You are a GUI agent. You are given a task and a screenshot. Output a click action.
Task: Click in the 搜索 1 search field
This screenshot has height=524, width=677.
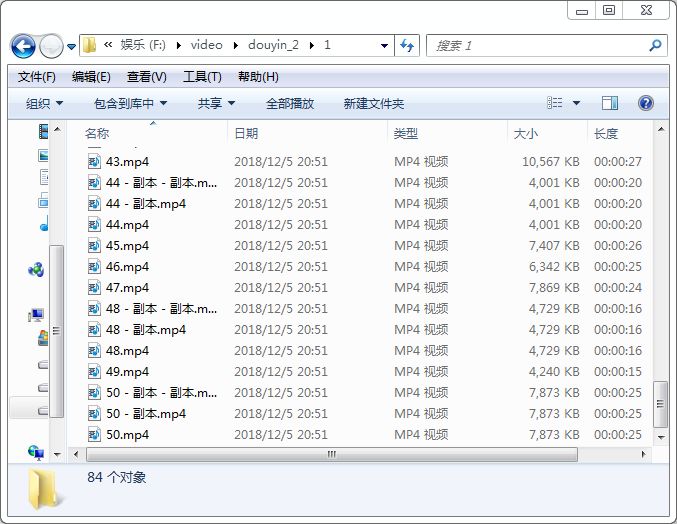point(535,46)
